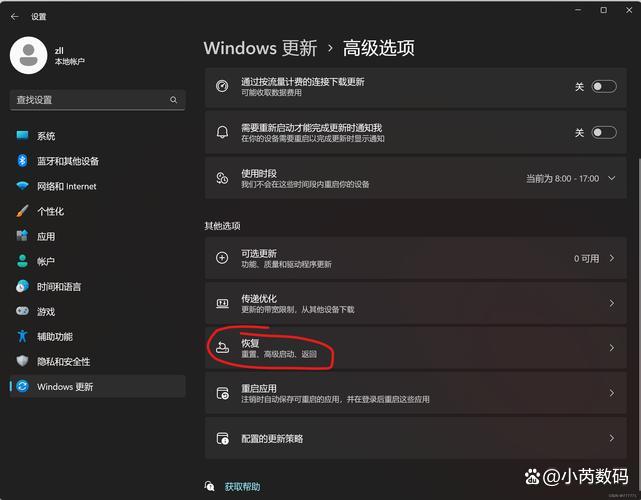Click the 当前为 8:00 - 17:00 value

pos(563,179)
